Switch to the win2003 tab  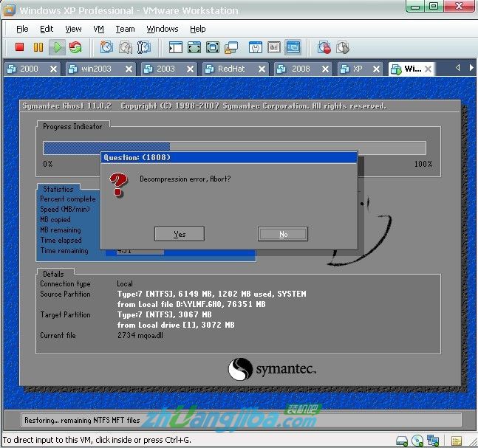pyautogui.click(x=95, y=69)
